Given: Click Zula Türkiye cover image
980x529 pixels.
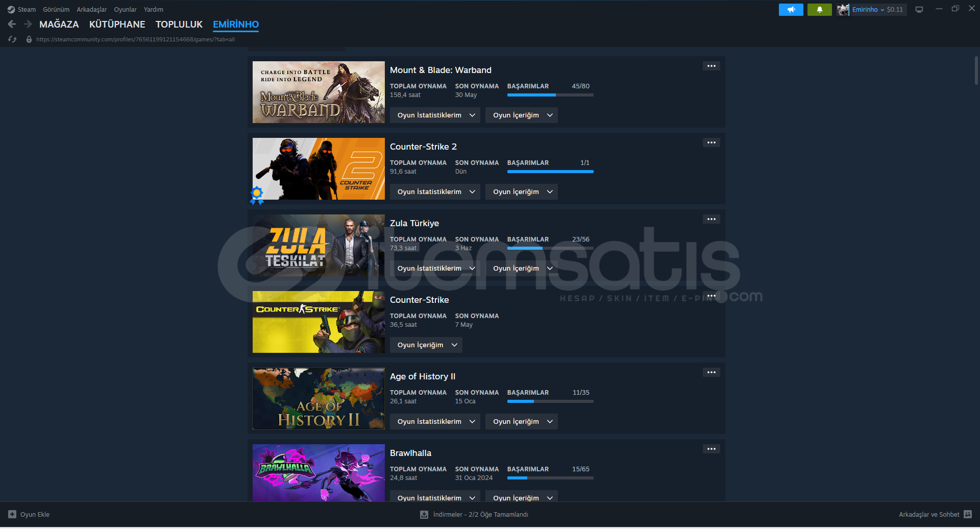Looking at the screenshot, I should point(318,245).
